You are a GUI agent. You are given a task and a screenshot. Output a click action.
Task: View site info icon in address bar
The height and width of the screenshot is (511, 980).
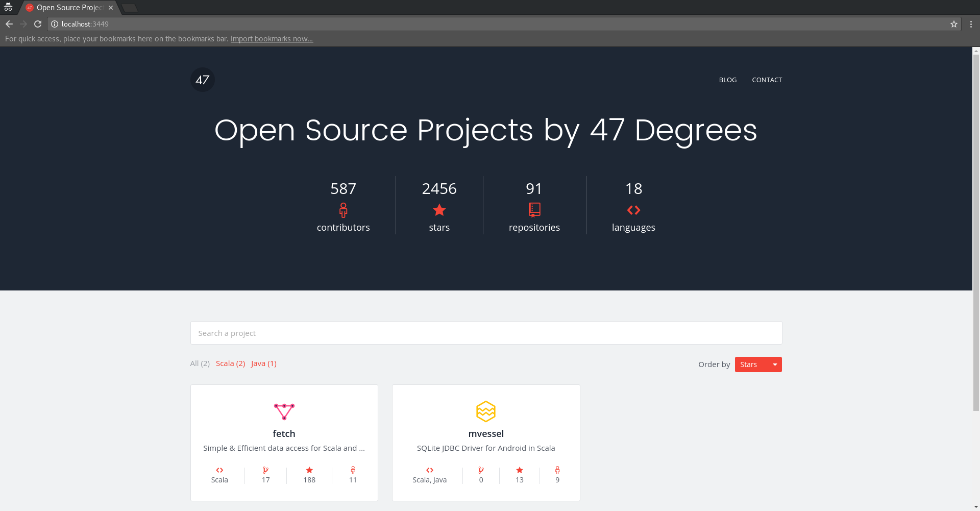click(x=55, y=24)
